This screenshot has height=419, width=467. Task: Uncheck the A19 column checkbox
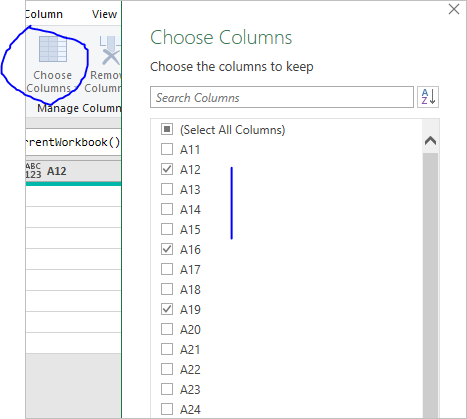point(167,309)
